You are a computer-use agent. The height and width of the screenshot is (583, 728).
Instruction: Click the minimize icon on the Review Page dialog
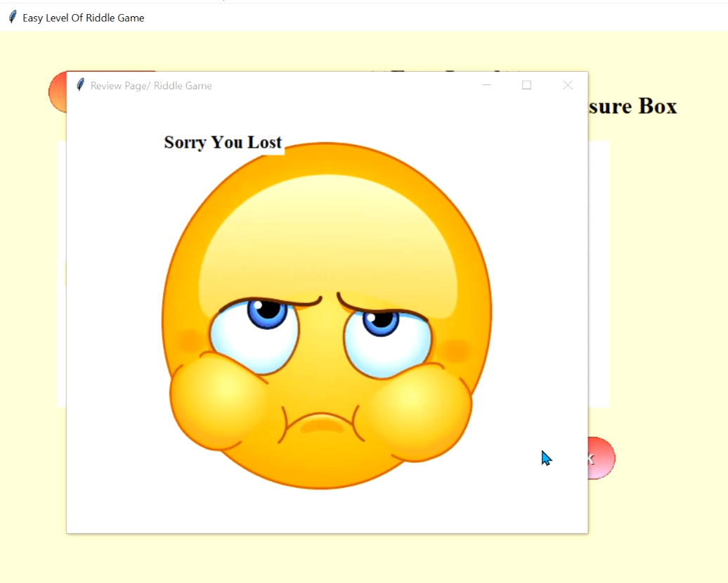pos(486,85)
